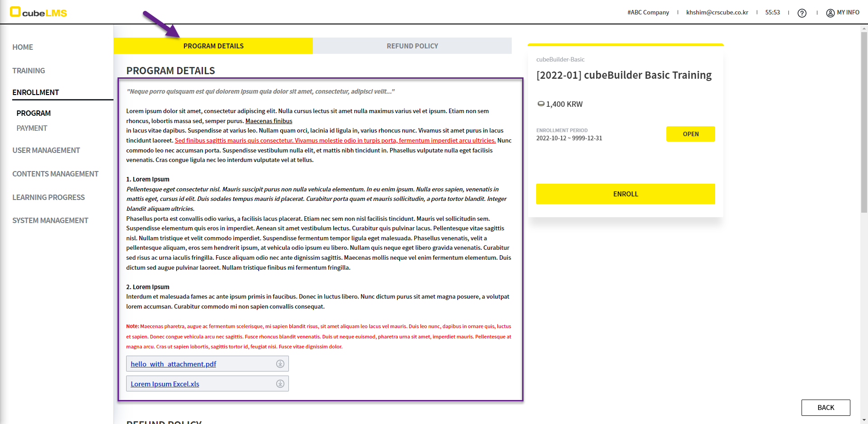Click download icon for hello_with_attachment.pdf
Image resolution: width=868 pixels, height=424 pixels.
tap(280, 364)
